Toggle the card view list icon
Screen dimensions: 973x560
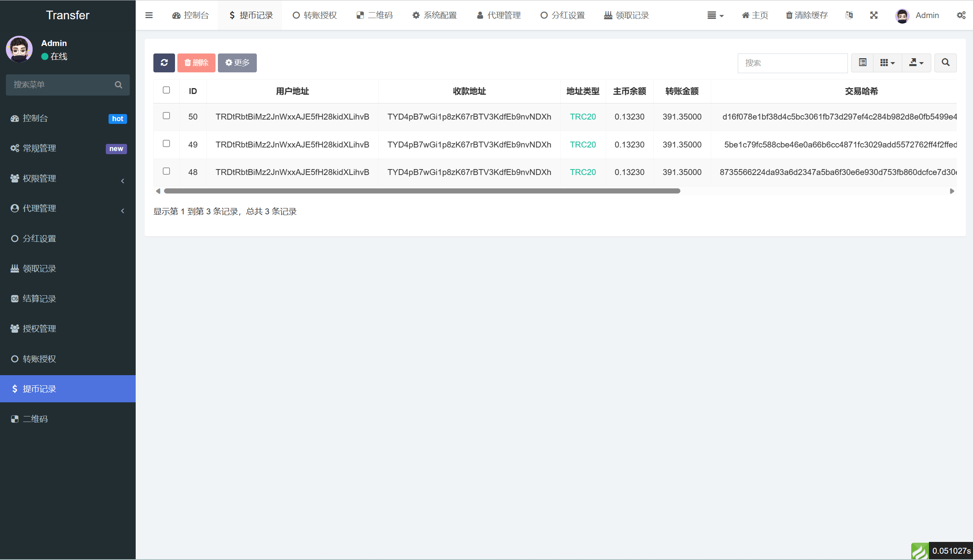[x=862, y=63]
